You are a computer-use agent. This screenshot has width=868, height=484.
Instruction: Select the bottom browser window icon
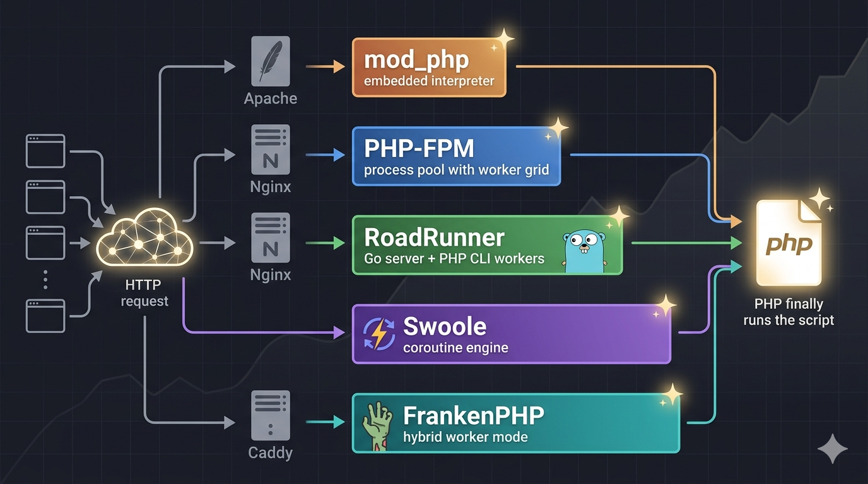(x=45, y=316)
